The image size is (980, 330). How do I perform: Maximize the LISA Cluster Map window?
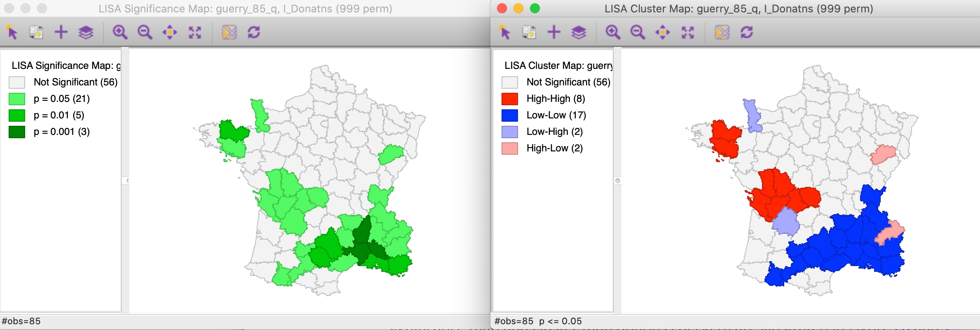[535, 8]
